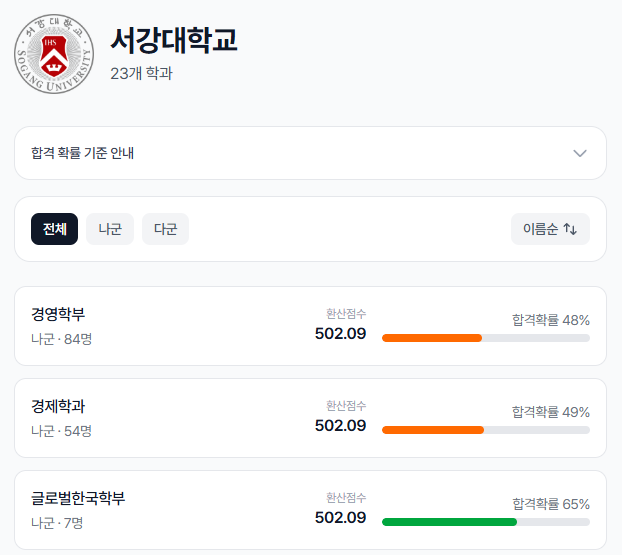Select the 전체 filter tab
The height and width of the screenshot is (555, 622).
54,229
